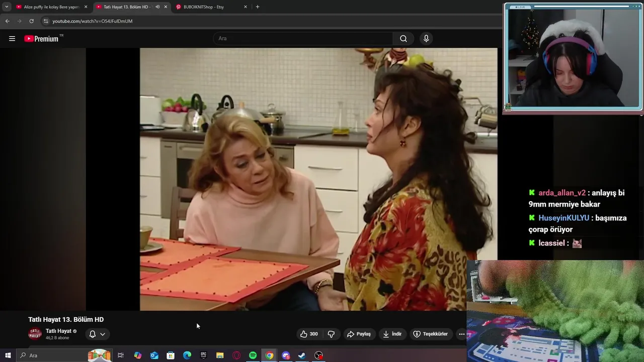Open more actions three-dot menu
Screen dimensions: 644x362
pos(461,334)
